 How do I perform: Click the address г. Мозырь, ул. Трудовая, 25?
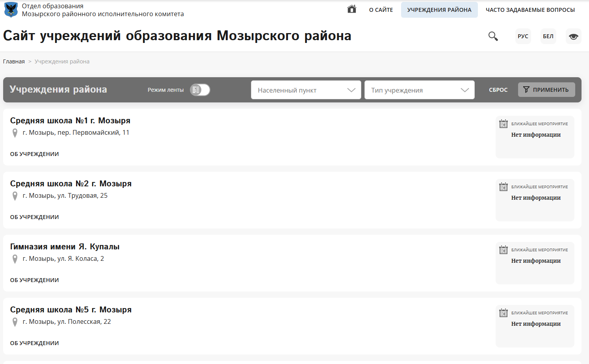65,196
